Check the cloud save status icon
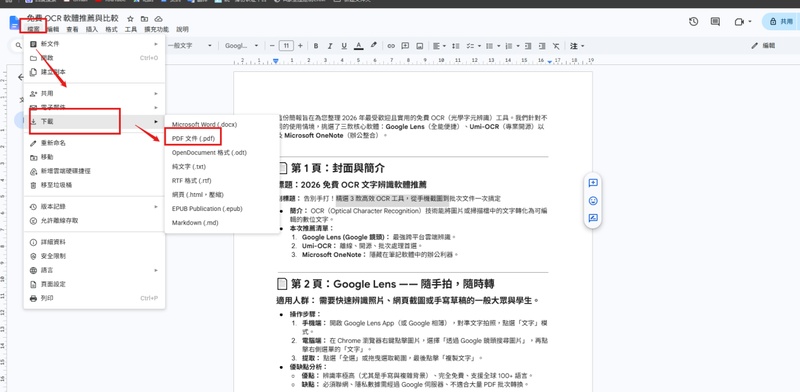This screenshot has width=800, height=392. (x=159, y=19)
